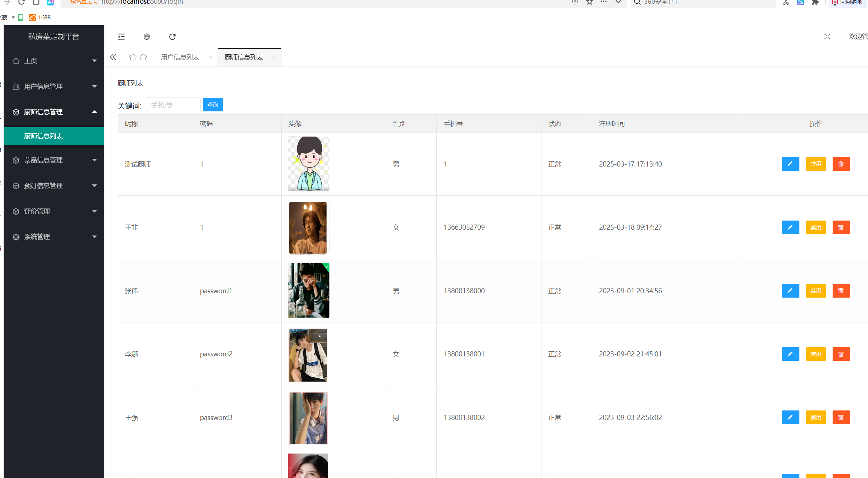
Task: Select 厨师信息列表 in the sidebar
Action: [43, 136]
